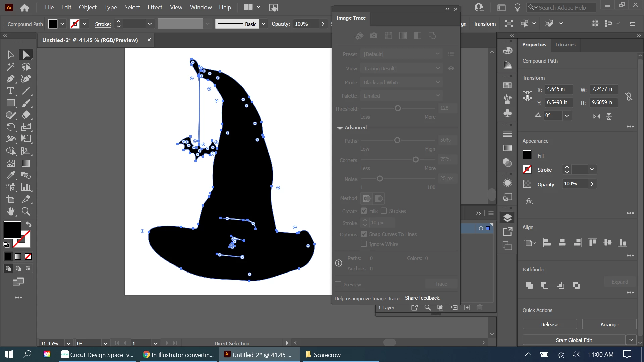The image size is (644, 362).
Task: Click the Release button in Quick Actions
Action: coord(549,324)
